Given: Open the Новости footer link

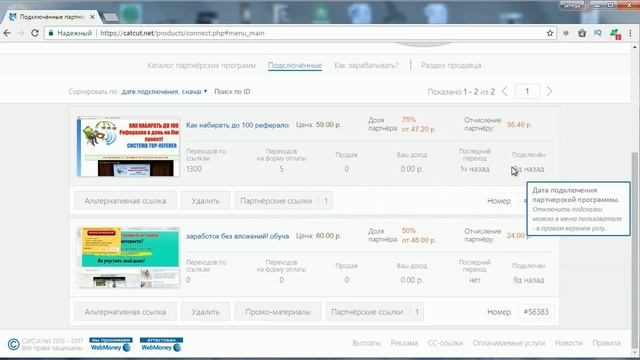Looking at the screenshot, I should tap(569, 343).
